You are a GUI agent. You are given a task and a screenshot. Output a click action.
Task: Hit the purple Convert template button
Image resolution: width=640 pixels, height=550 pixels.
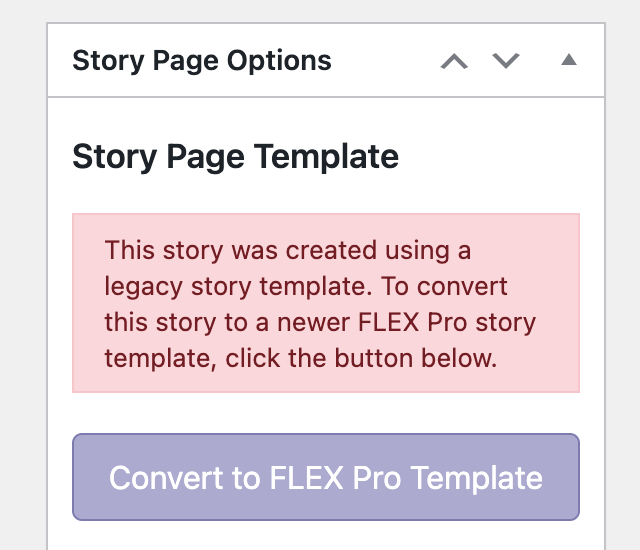coord(326,477)
